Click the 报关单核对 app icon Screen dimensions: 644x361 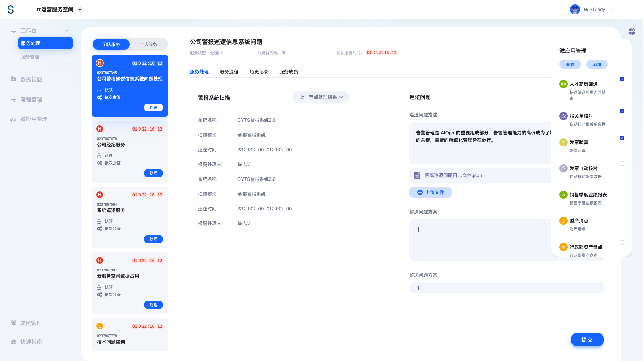pyautogui.click(x=563, y=116)
